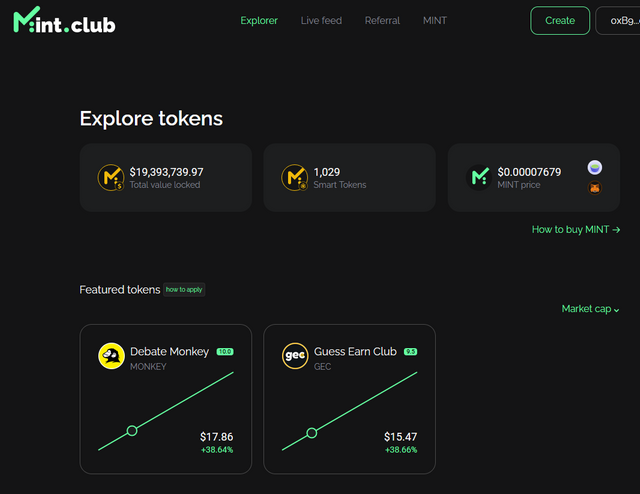Select the MINT navigation item
The width and height of the screenshot is (640, 494).
tap(435, 20)
